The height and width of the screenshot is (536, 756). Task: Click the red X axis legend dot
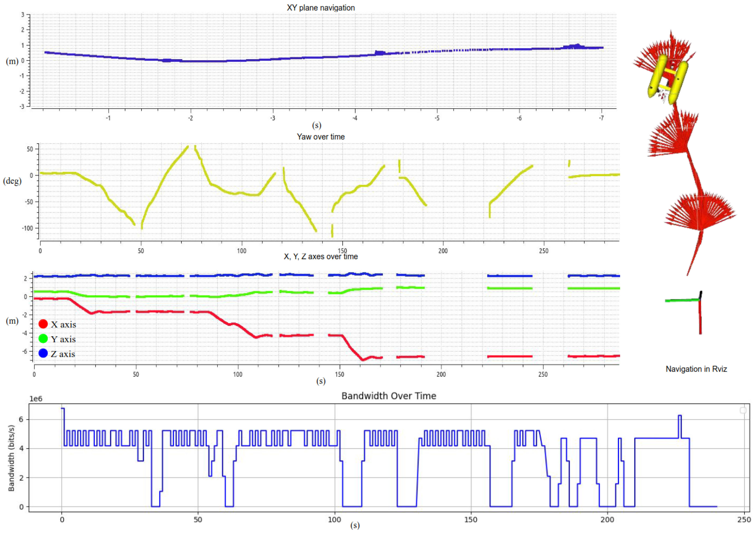pyautogui.click(x=43, y=324)
